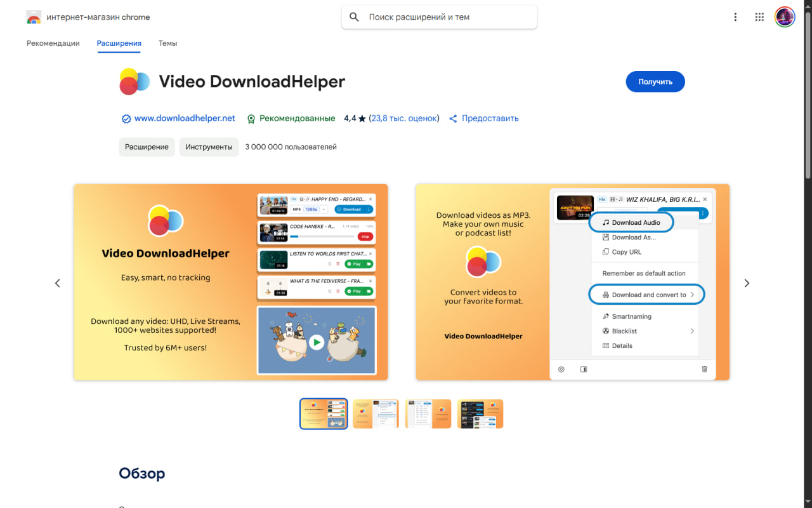Click the Chrome Web Store logo
Viewport: 812px width, 508px height.
click(34, 17)
